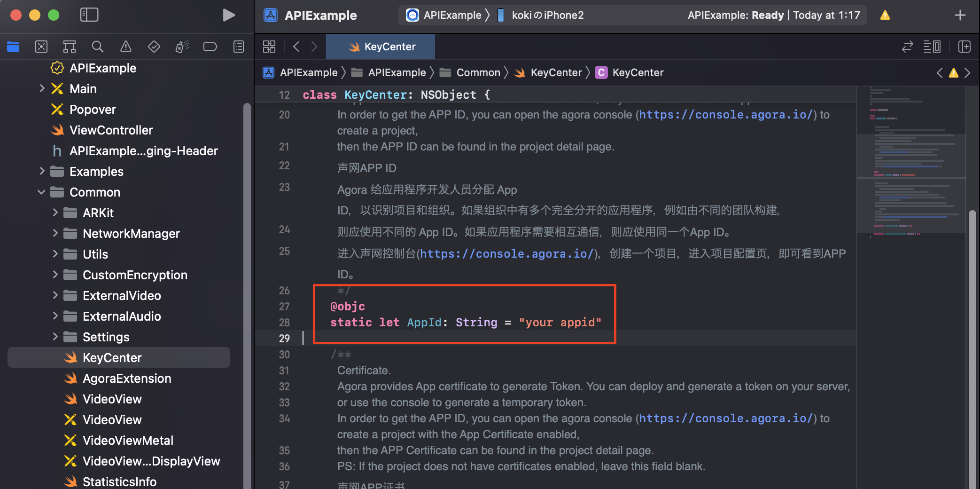Viewport: 980px width, 489px height.
Task: Expand the Main storyboard group
Action: 42,88
